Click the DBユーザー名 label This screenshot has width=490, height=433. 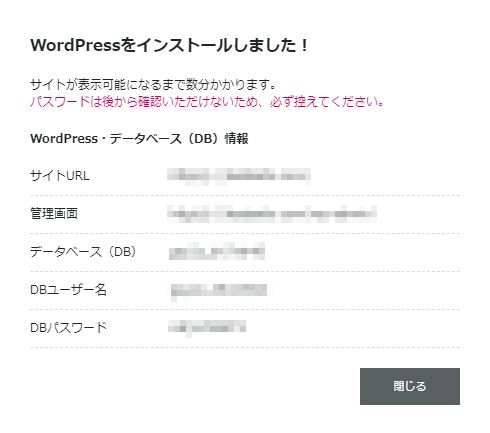coord(68,290)
